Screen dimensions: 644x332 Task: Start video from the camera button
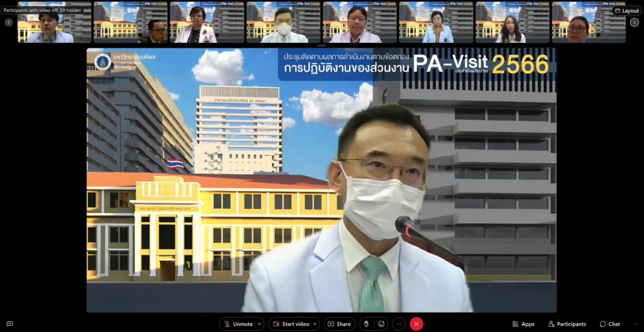click(x=291, y=324)
